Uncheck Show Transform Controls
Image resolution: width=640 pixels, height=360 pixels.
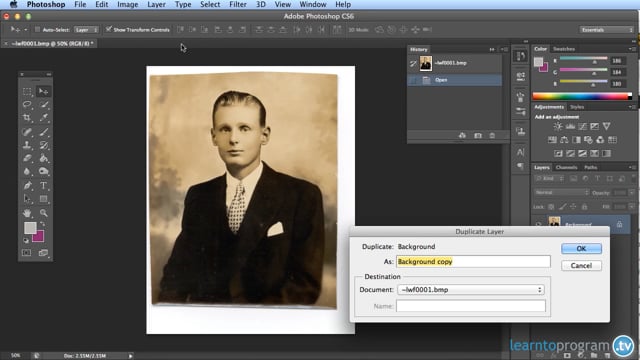point(109,29)
